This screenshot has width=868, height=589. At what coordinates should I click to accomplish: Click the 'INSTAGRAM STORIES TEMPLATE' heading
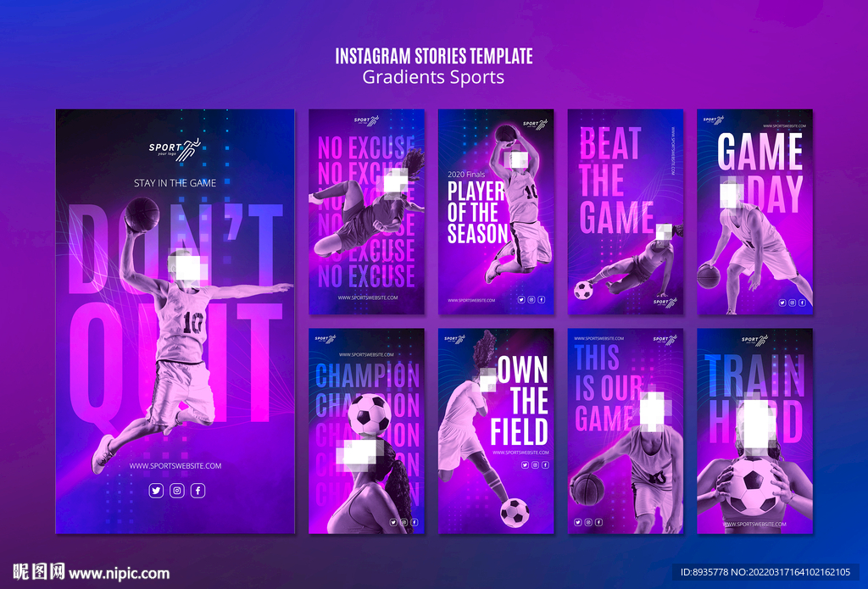pos(434,56)
